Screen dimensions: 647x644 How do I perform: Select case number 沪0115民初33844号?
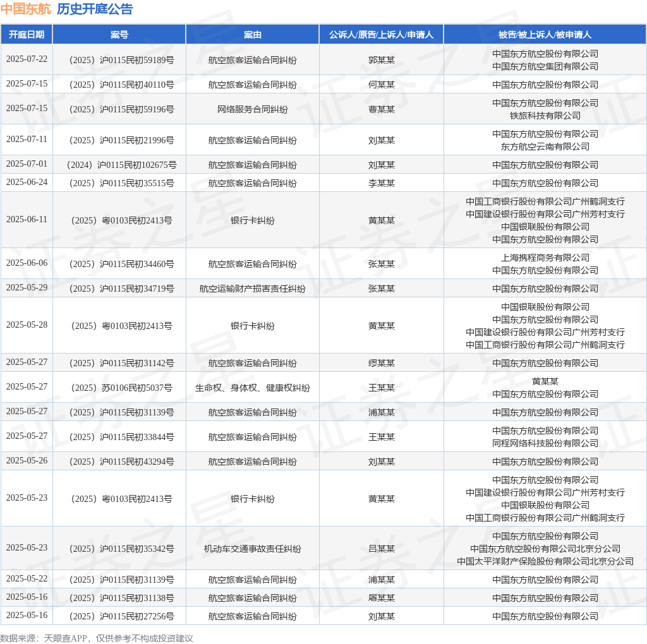coord(121,438)
